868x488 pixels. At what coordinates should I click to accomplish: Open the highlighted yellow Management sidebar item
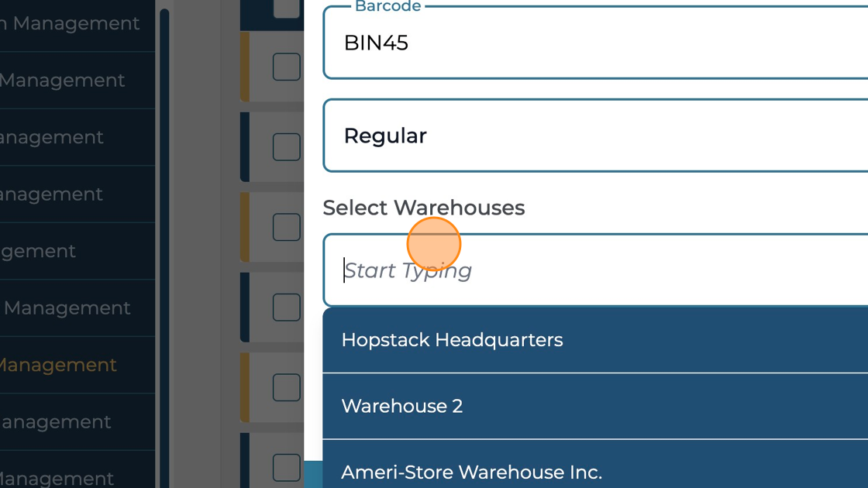[x=58, y=365]
